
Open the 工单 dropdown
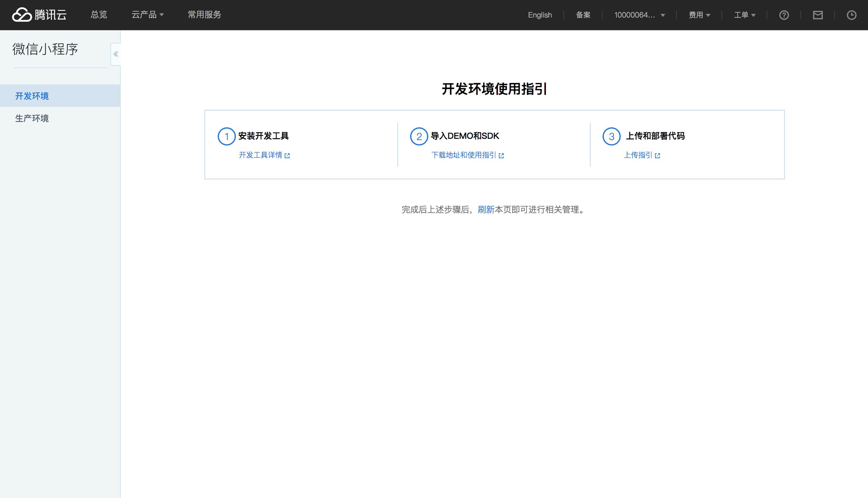click(x=744, y=15)
